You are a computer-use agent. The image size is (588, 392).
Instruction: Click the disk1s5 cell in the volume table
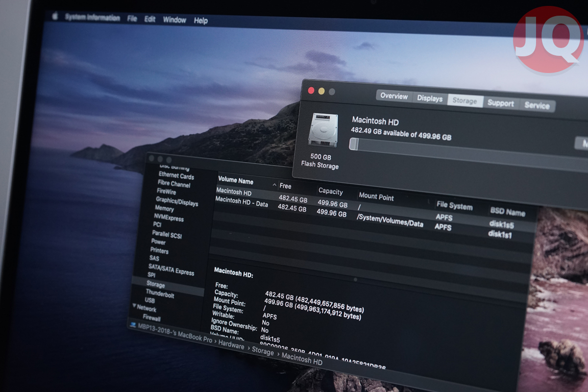(x=501, y=224)
